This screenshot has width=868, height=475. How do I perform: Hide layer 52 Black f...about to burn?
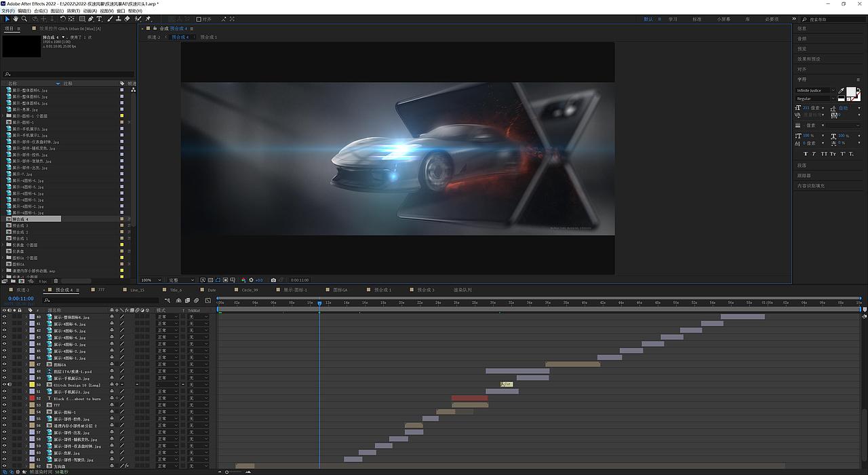(x=4, y=398)
